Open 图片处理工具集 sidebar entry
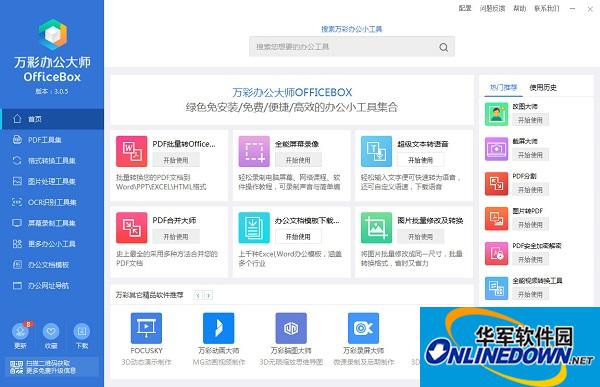The image size is (600, 387). tap(52, 181)
